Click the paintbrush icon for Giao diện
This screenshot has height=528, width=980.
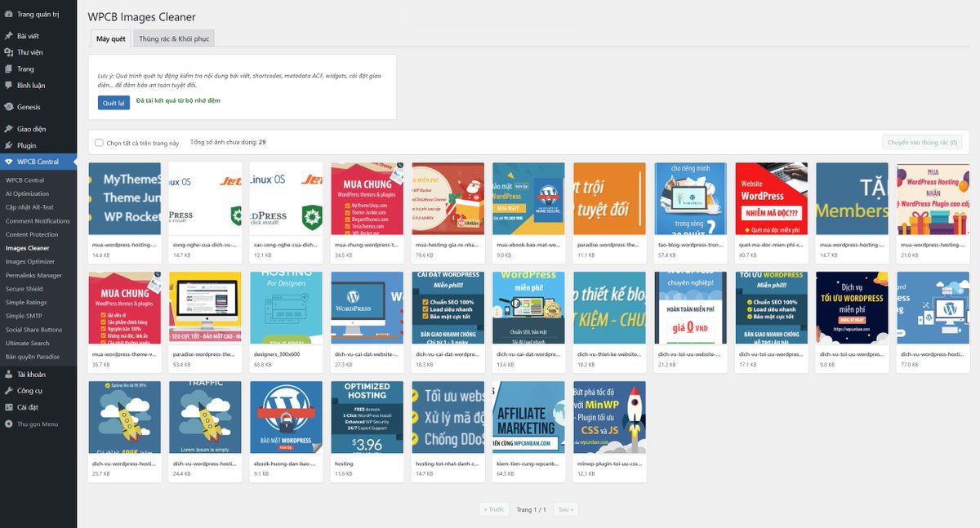coord(8,129)
